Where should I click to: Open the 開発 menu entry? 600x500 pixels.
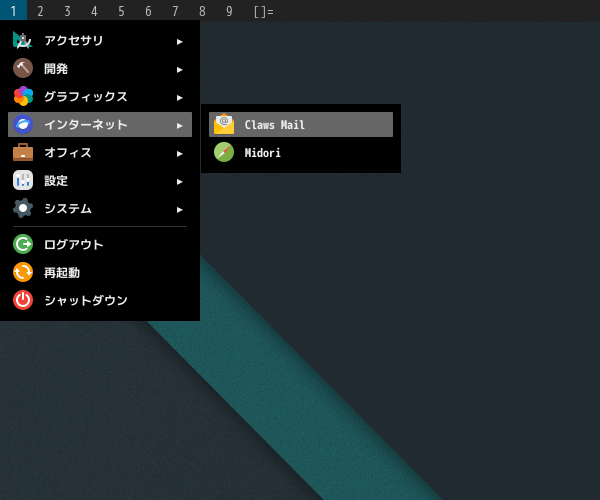tap(100, 68)
